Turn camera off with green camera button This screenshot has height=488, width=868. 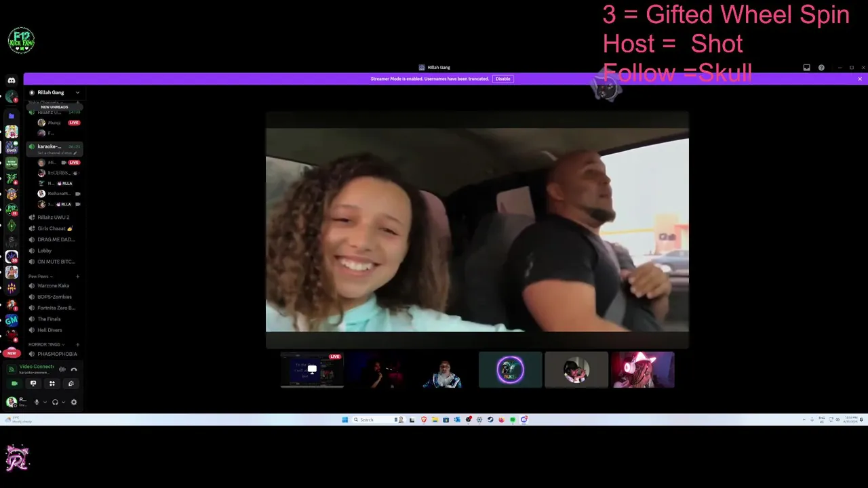click(14, 384)
